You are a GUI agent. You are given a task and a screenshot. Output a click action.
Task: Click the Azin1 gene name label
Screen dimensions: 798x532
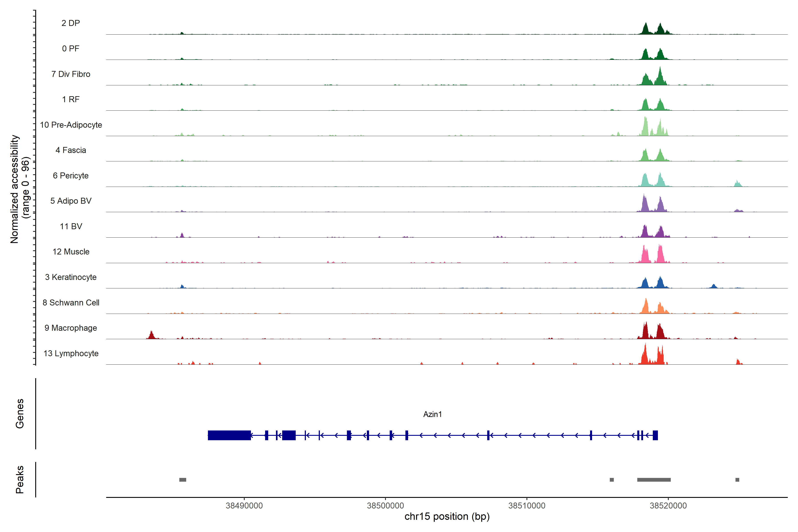click(x=432, y=414)
